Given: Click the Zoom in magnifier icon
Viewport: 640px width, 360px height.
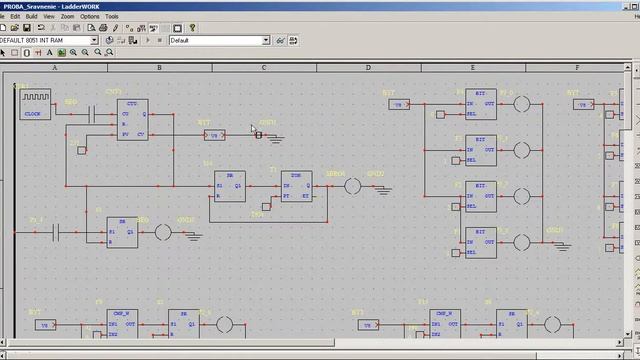Looking at the screenshot, I should (73, 53).
